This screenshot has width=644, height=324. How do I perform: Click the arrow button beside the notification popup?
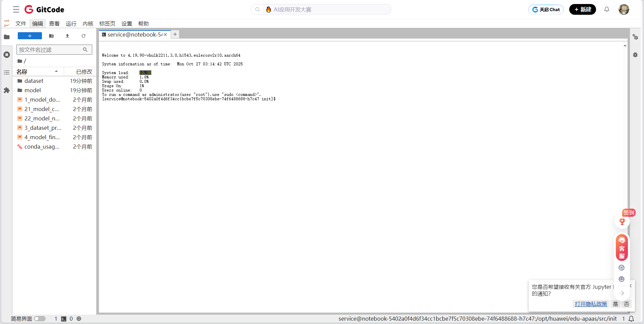coord(622,293)
